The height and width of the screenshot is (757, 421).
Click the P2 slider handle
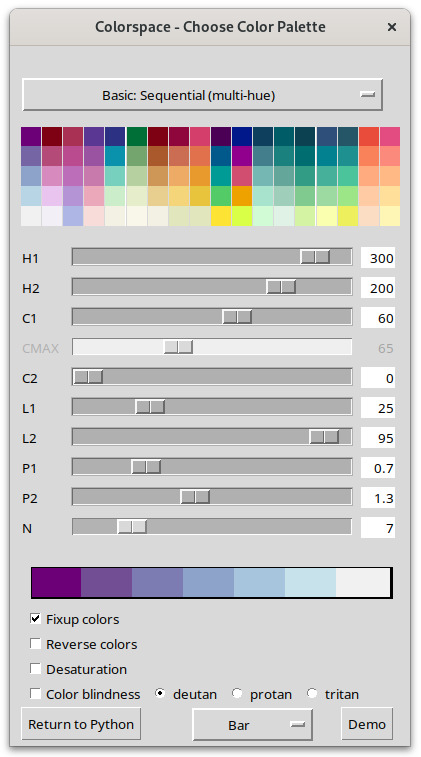point(195,496)
